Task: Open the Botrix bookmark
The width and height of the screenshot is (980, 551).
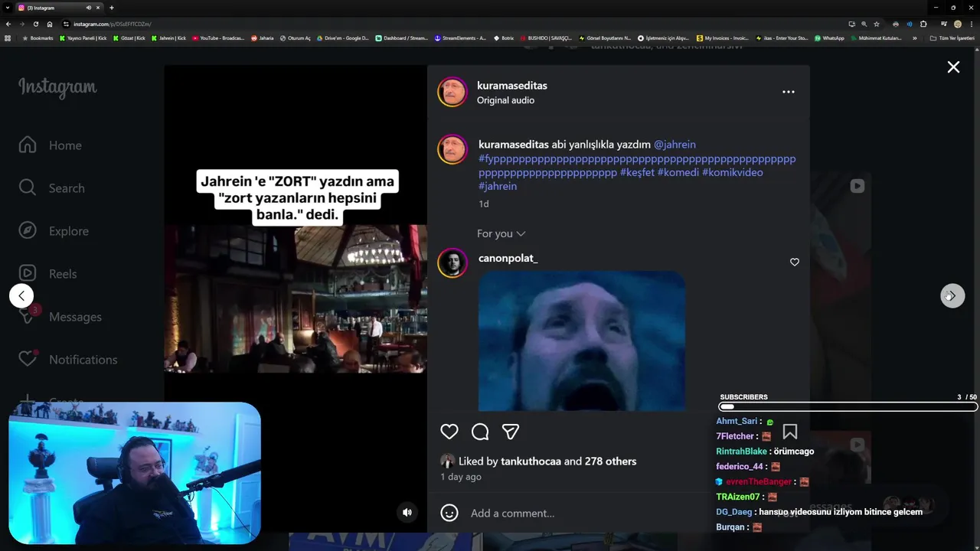Action: pos(504,38)
